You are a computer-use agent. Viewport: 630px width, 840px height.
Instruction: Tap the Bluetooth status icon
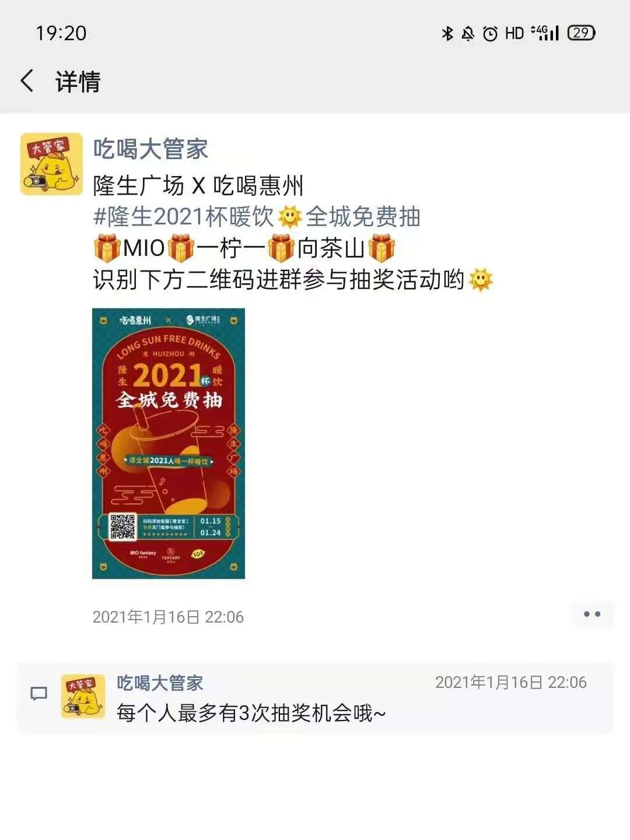(x=447, y=33)
